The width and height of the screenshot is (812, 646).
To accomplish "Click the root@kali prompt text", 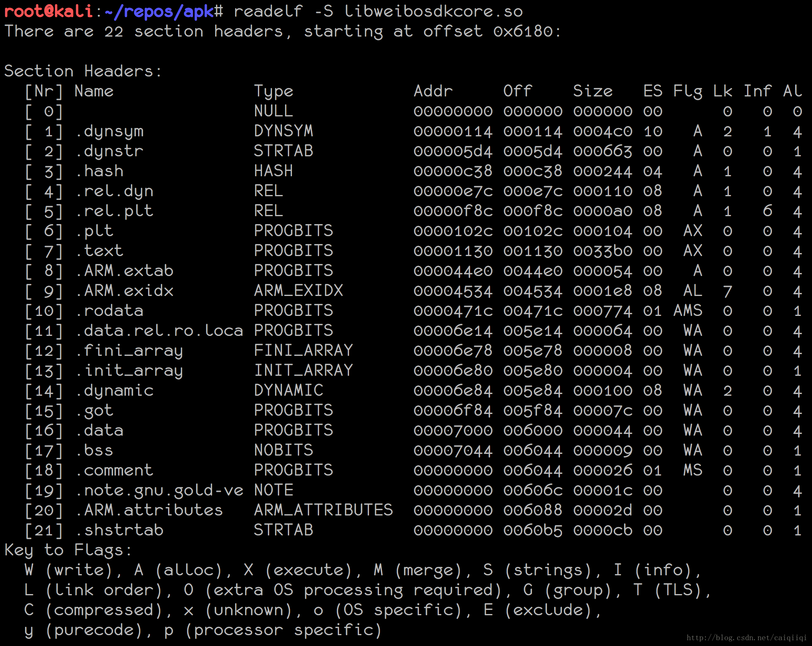I will pyautogui.click(x=48, y=11).
